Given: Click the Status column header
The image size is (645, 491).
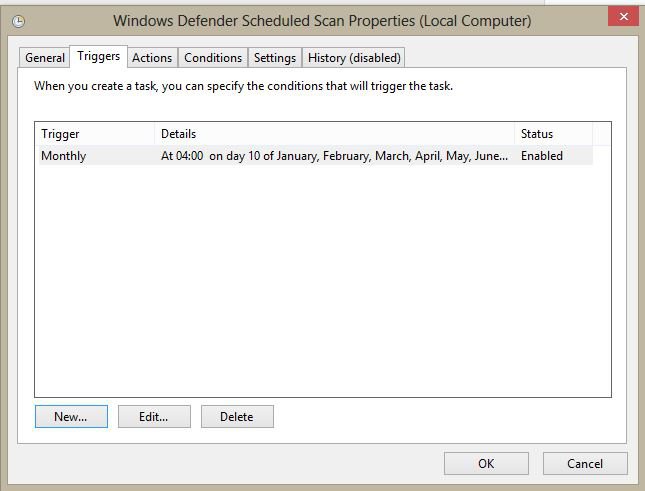Looking at the screenshot, I should 554,134.
